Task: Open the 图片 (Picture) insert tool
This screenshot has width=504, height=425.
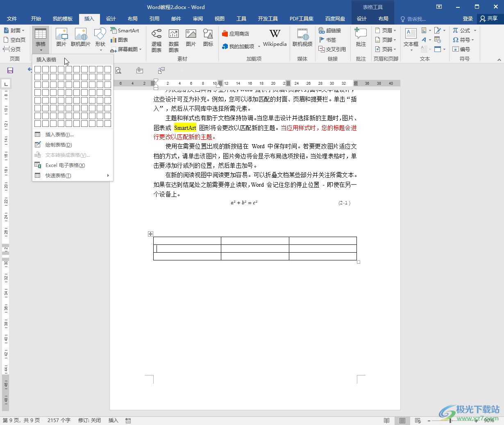Action: pos(61,37)
